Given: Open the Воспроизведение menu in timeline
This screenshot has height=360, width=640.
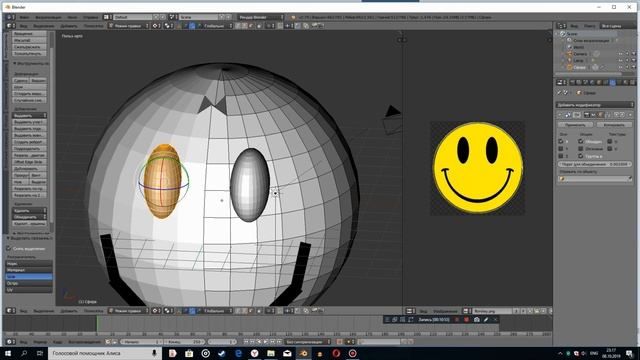Looking at the screenshot, I should (x=84, y=342).
